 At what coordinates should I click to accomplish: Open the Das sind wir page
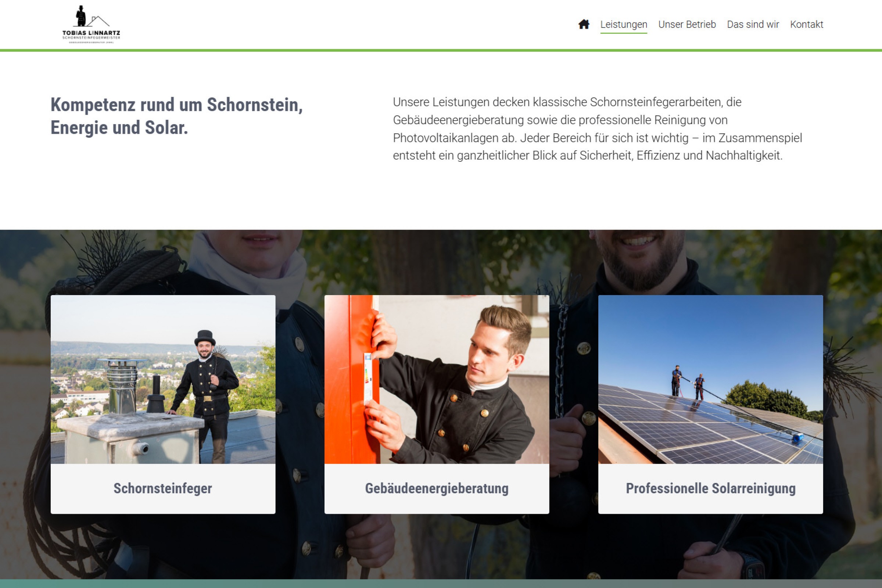[x=753, y=24]
